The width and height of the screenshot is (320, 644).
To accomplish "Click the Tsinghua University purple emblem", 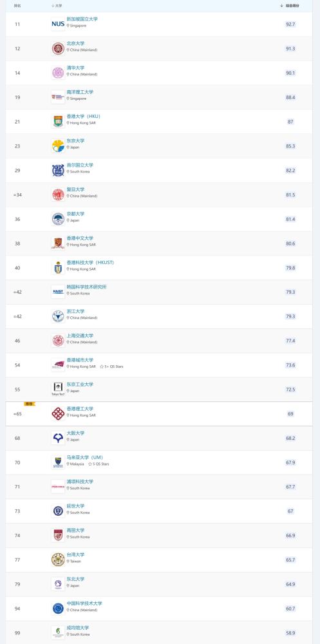I will click(58, 73).
